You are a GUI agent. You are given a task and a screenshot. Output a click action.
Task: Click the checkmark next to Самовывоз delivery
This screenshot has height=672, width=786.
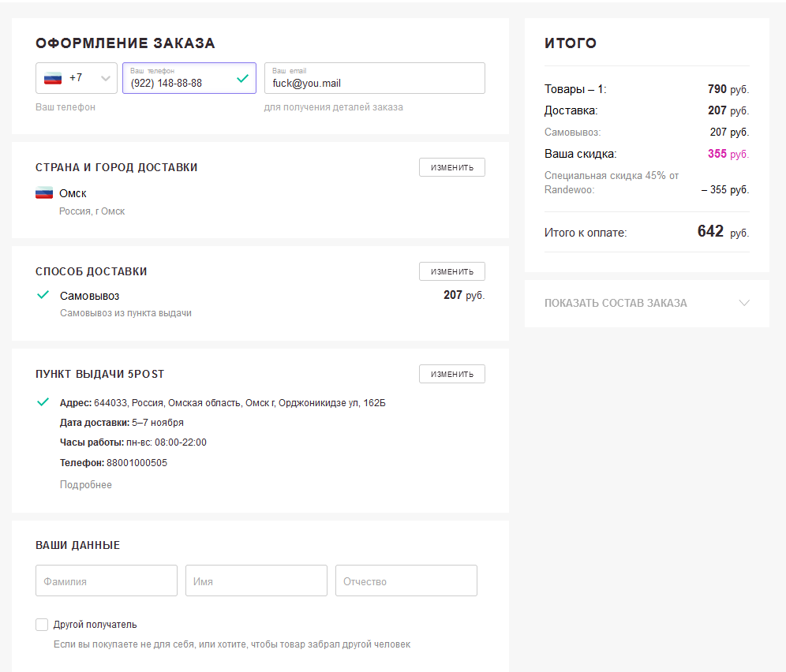[43, 295]
